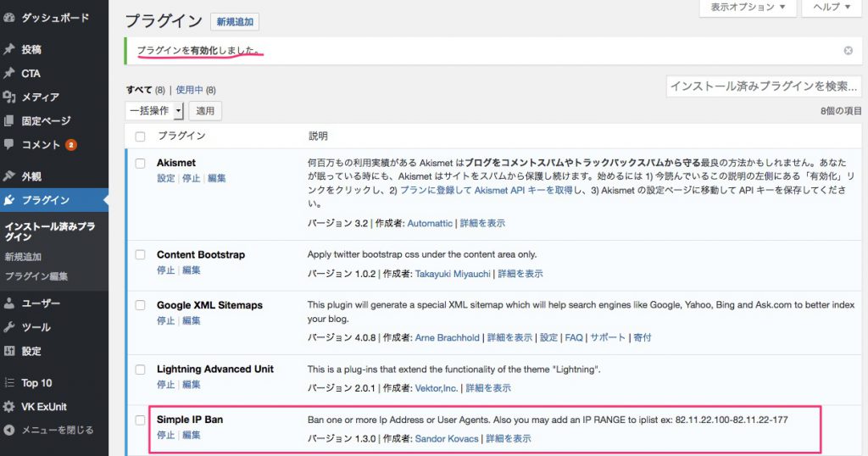This screenshot has width=868, height=456.
Task: Click Vektor,Inc. author link
Action: click(437, 388)
